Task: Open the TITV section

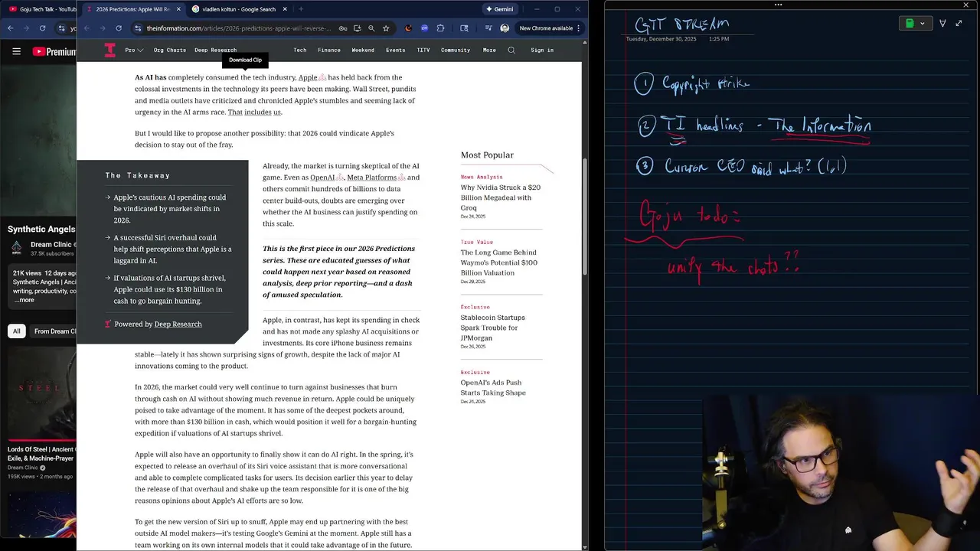Action: (423, 51)
